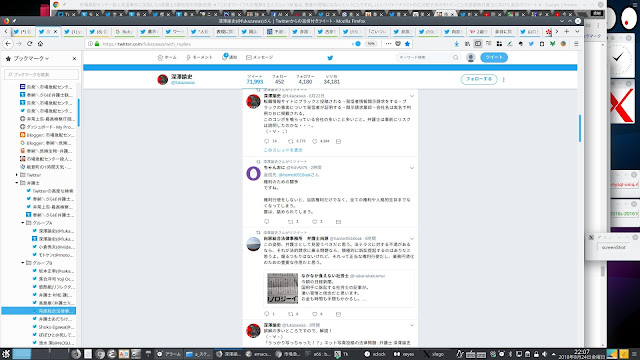This screenshot has height=360, width=640.
Task: Open the xclock taskbar entry
Action: [375, 354]
